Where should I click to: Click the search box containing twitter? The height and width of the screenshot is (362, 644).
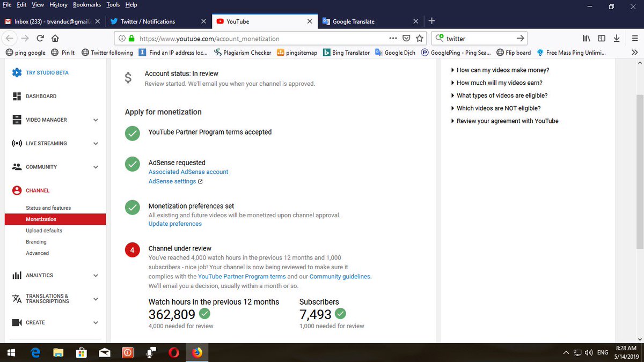coord(479,38)
